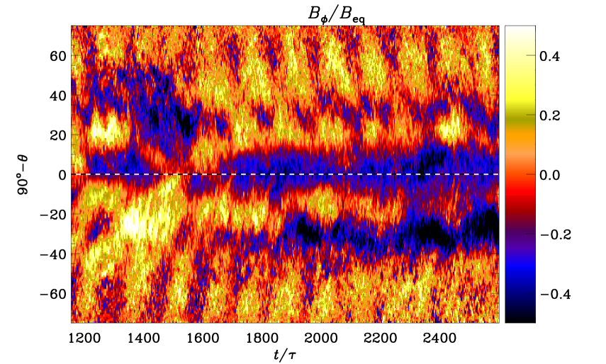Click y-axis tick label 40

coord(58,96)
